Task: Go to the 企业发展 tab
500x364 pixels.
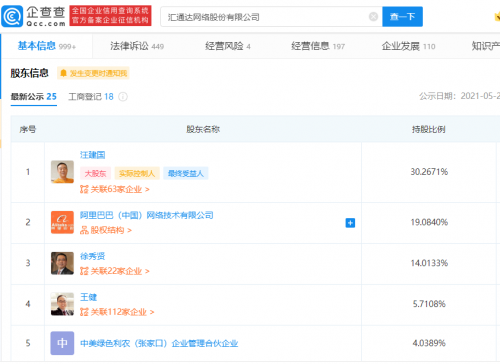Action: [408, 46]
